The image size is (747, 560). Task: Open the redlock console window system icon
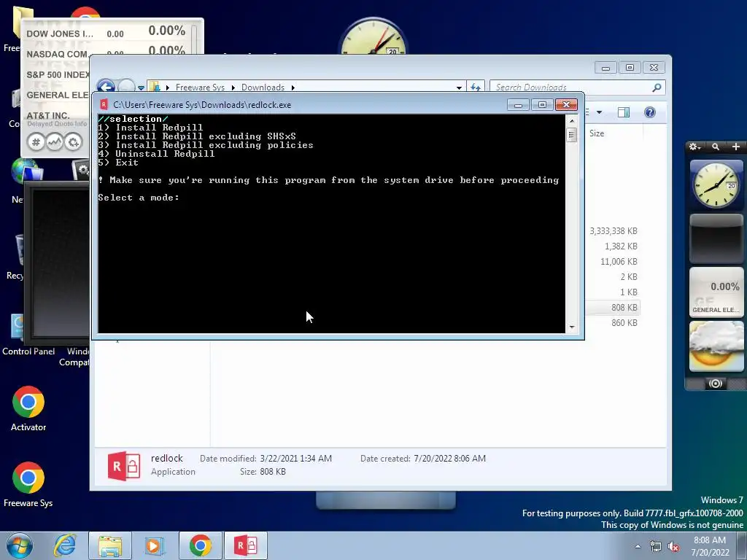coord(104,105)
